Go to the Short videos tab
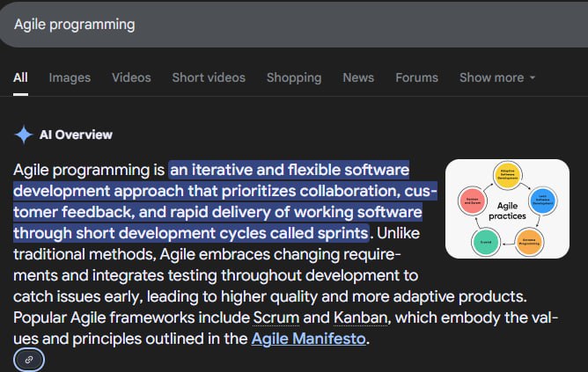This screenshot has height=372, width=588. pos(209,77)
